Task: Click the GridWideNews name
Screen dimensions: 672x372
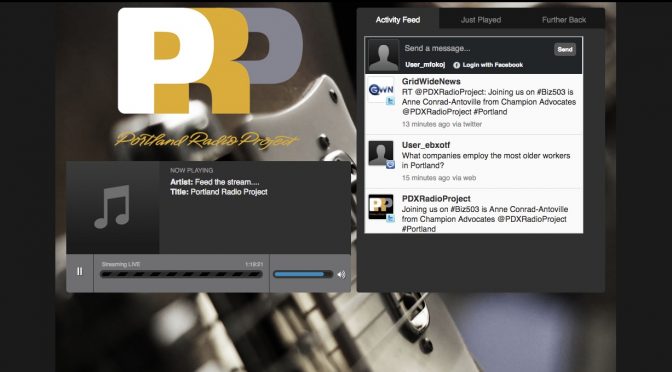Action: (x=431, y=81)
